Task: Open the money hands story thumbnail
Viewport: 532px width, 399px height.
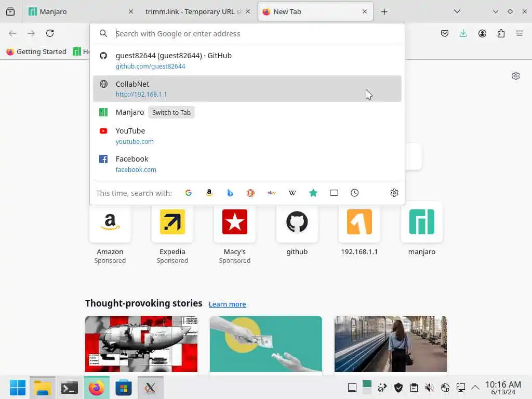Action: tap(266, 344)
